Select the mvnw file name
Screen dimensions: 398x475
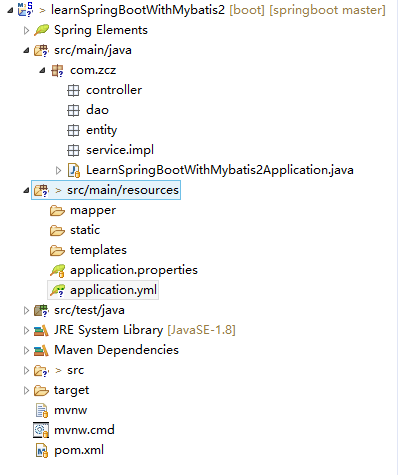[71, 410]
